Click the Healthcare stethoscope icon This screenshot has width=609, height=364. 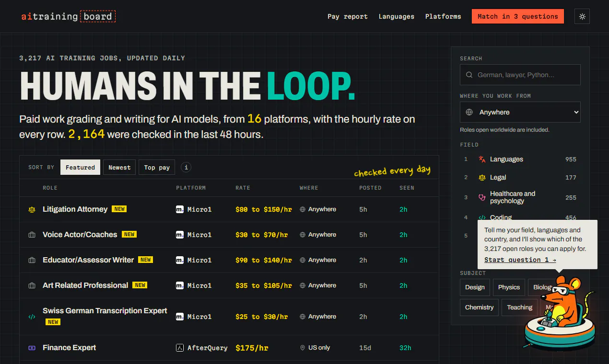[482, 197]
